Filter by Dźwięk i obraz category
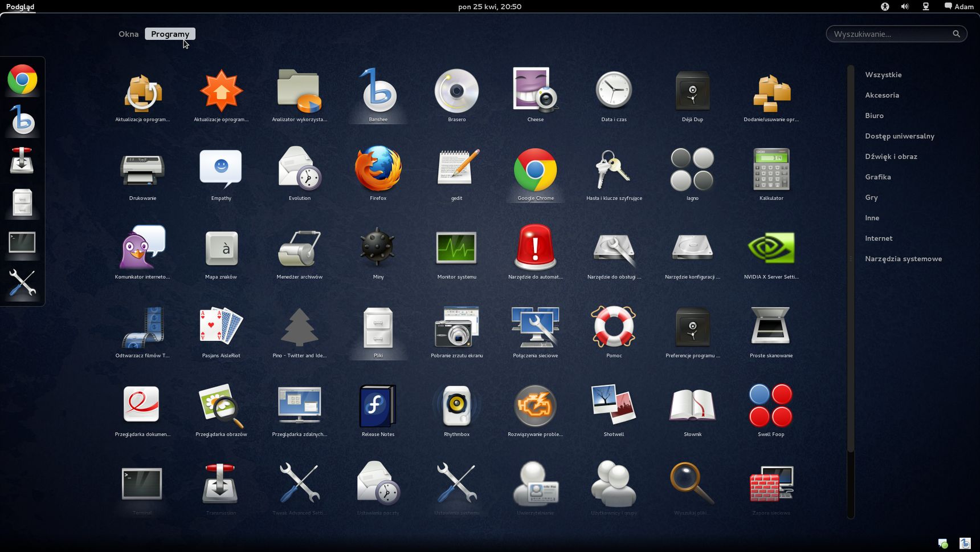This screenshot has height=552, width=980. click(891, 157)
